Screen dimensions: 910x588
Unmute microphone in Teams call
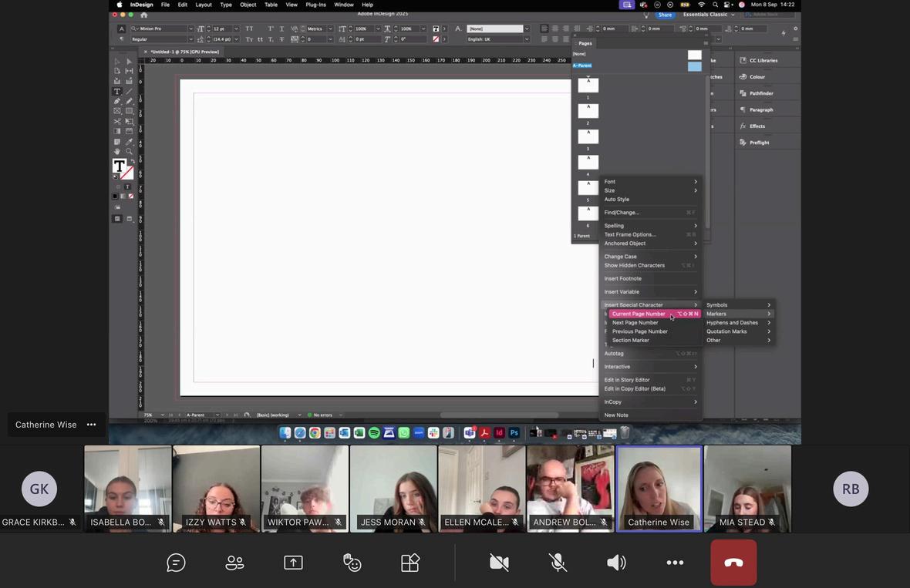point(558,563)
